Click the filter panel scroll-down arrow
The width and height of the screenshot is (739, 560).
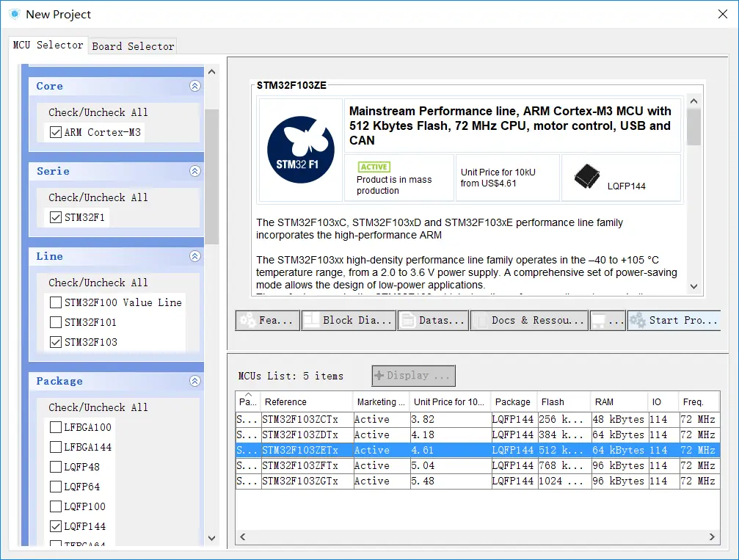[x=211, y=538]
